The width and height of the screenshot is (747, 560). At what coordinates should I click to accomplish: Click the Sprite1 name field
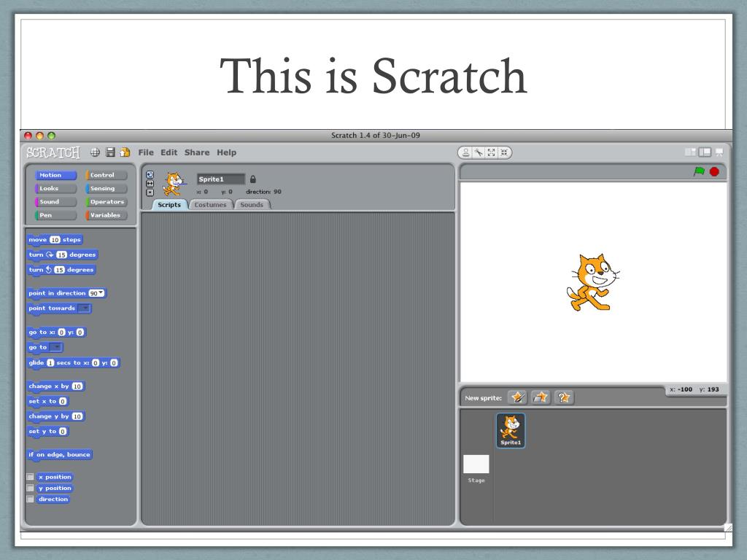220,179
